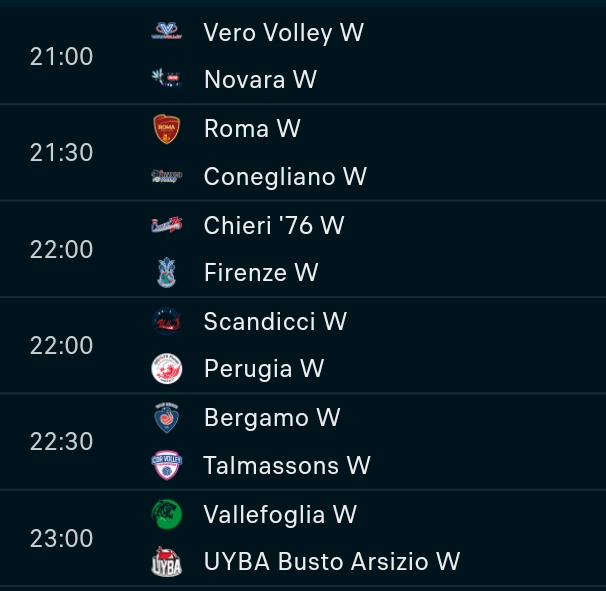Click the Novara W team logo
606x591 pixels.
[166, 80]
